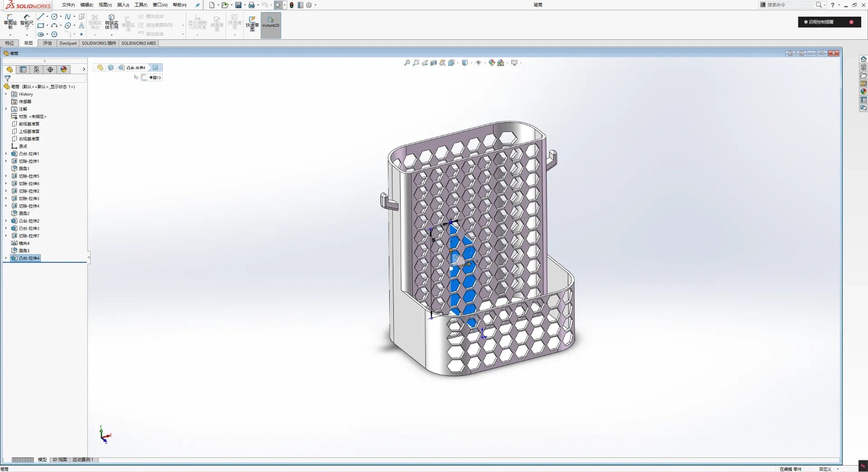Click the Save icon in the top toolbar
868x472 pixels.
coord(238,5)
